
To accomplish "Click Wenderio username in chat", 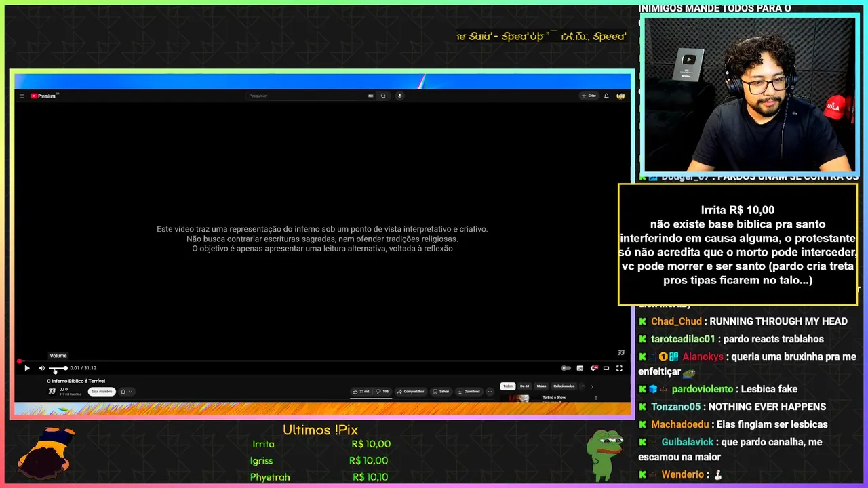I will (x=682, y=474).
